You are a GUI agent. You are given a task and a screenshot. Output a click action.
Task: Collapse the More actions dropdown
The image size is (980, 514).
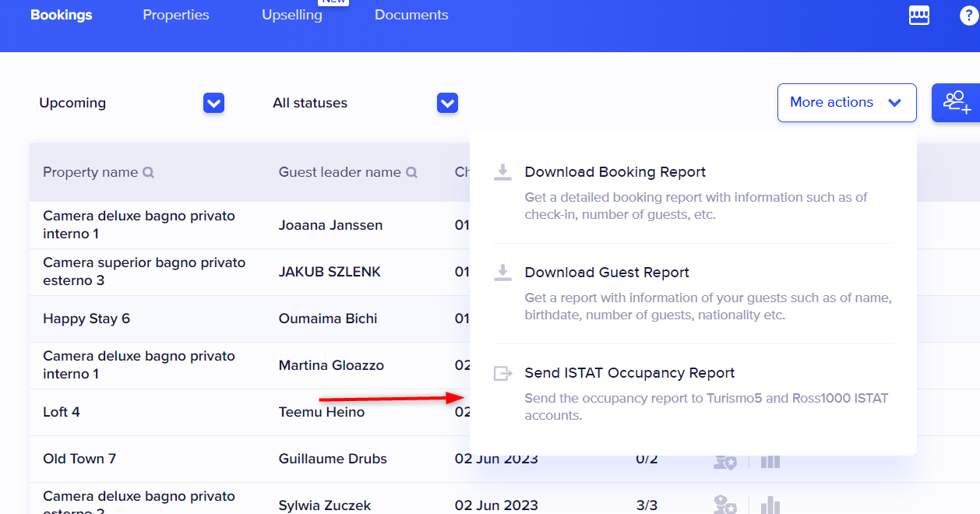pos(846,103)
